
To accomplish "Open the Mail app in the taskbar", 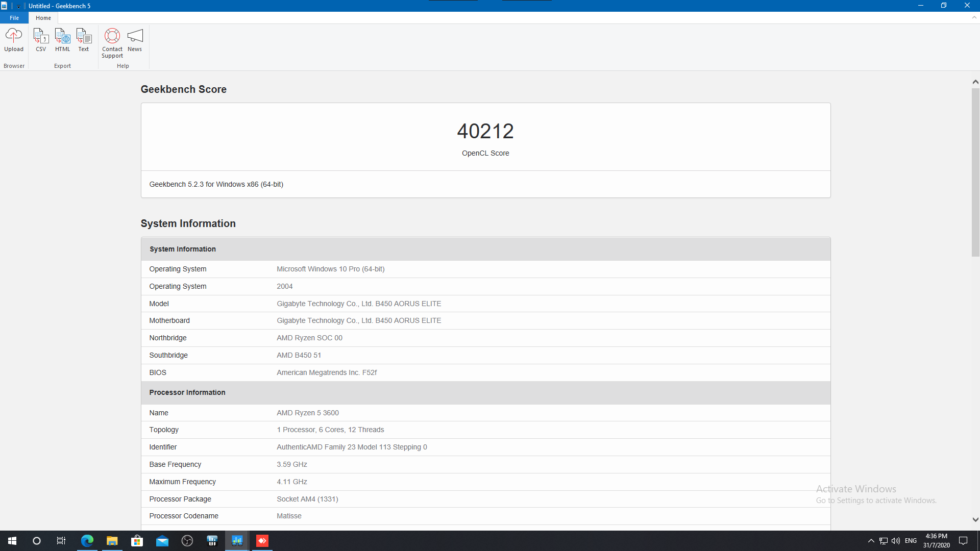I will (x=162, y=541).
